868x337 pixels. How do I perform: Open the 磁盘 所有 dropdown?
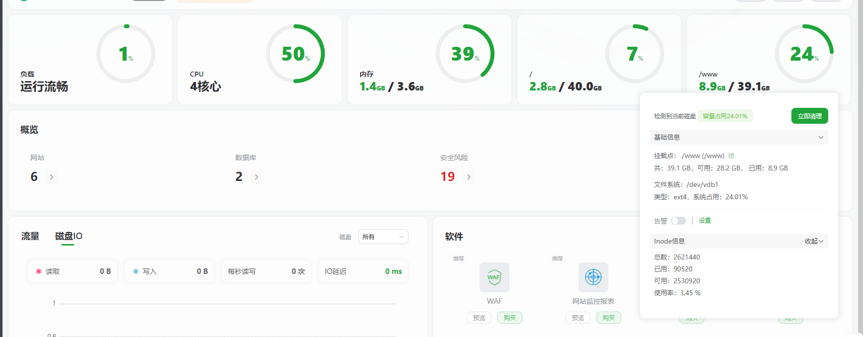(x=383, y=237)
